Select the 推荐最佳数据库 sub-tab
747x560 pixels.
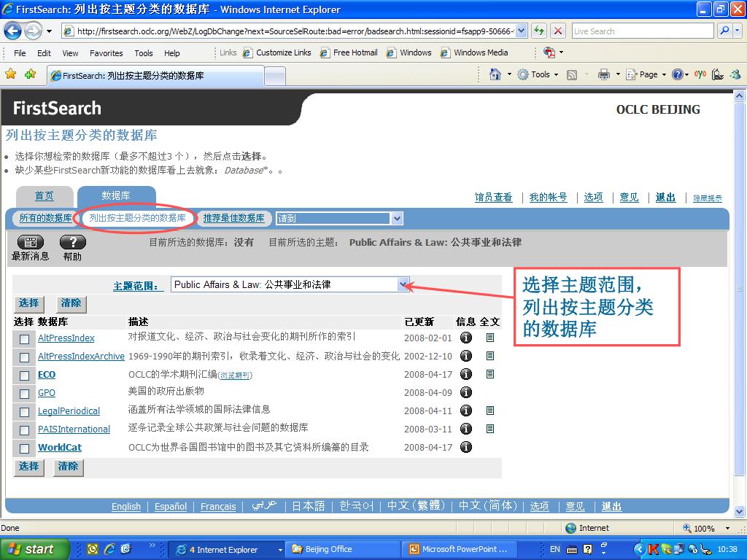pos(234,218)
